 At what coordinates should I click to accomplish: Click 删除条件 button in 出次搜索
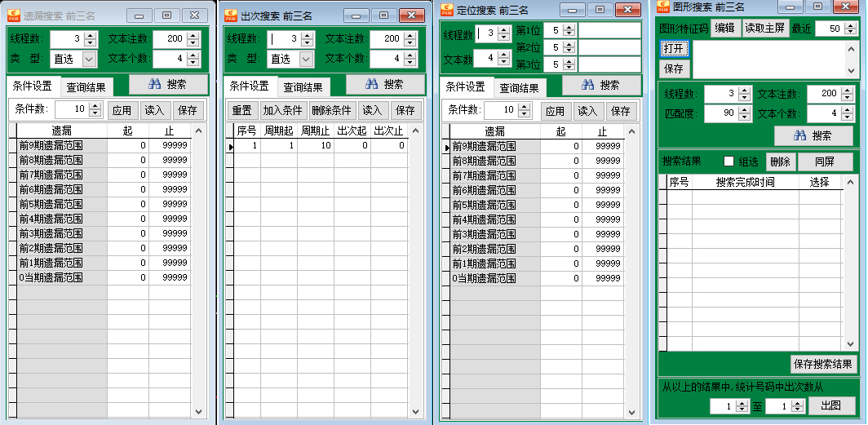pos(331,110)
